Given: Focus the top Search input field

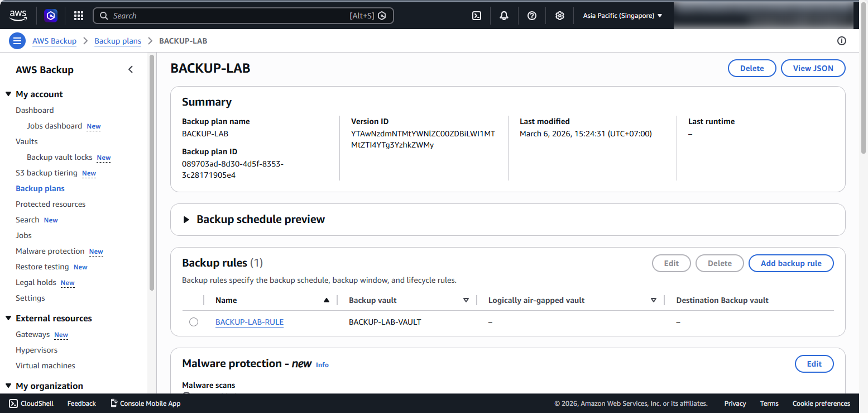Looking at the screenshot, I should click(243, 16).
